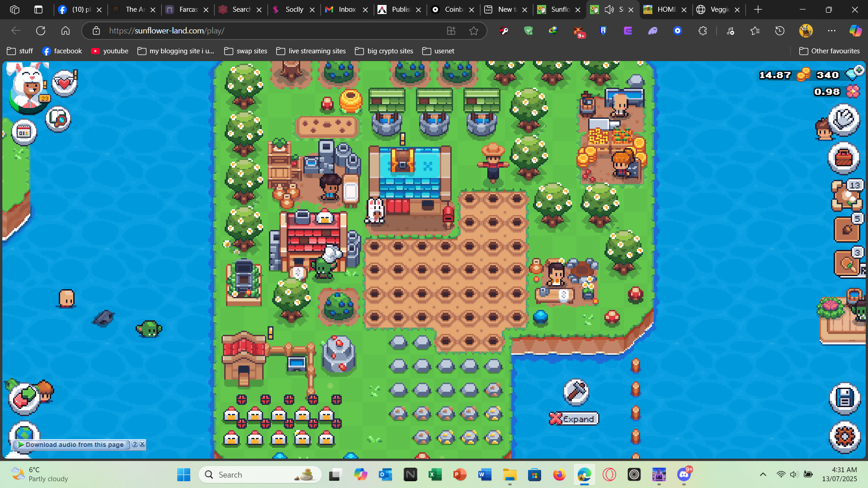
Task: Open big crypto sites bookmark folder
Action: tap(384, 51)
